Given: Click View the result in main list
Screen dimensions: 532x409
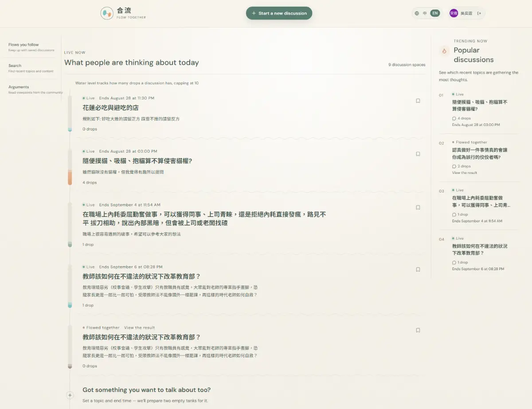Looking at the screenshot, I should 139,328.
